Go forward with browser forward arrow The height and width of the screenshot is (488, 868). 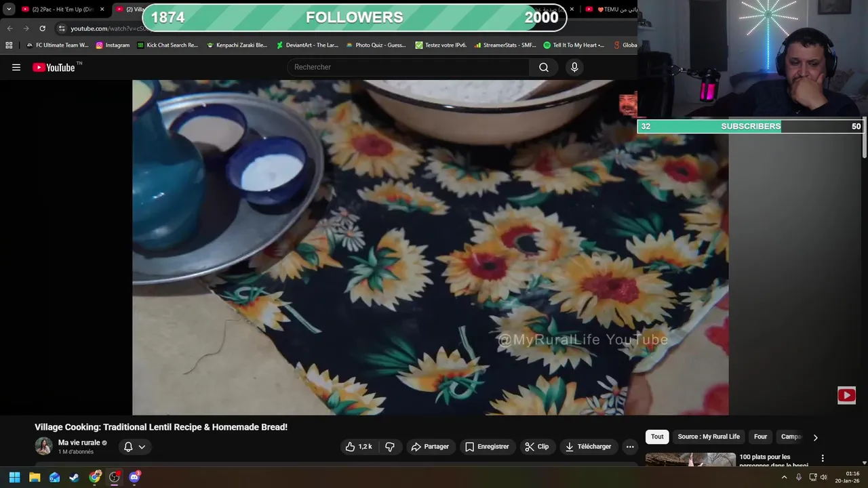(26, 28)
